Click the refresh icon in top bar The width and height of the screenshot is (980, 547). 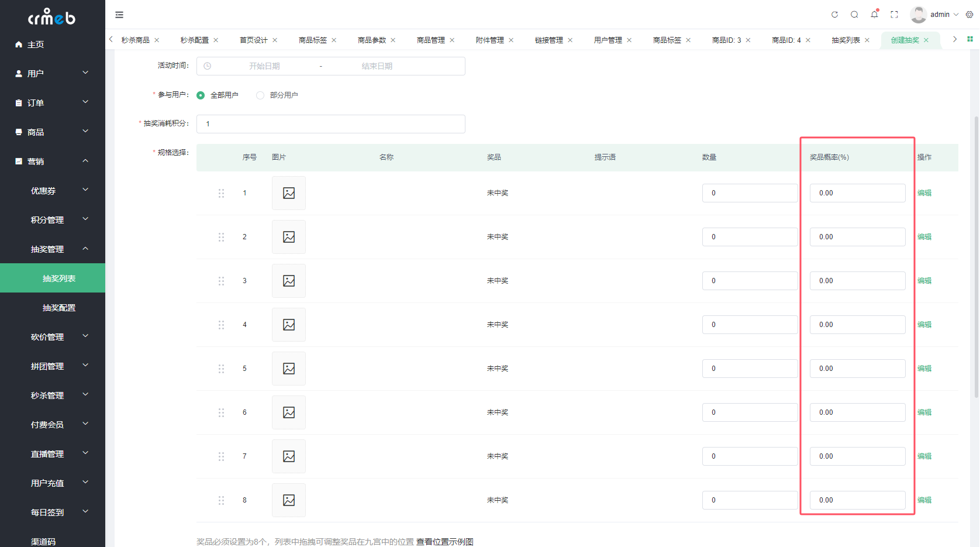tap(834, 15)
